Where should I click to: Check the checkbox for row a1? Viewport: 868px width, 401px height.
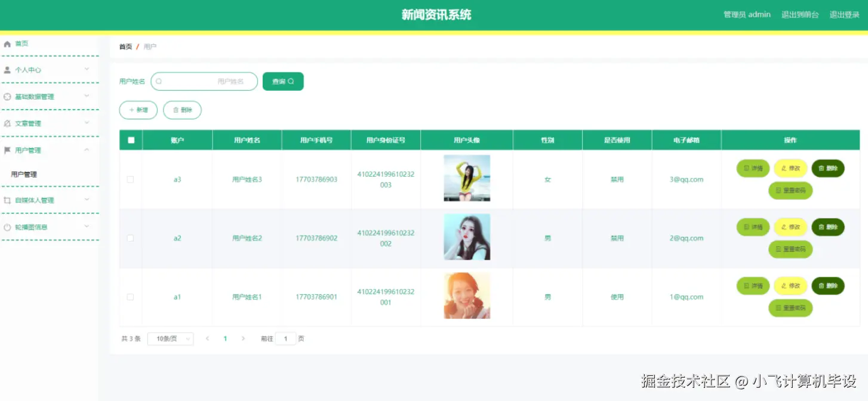pyautogui.click(x=130, y=297)
